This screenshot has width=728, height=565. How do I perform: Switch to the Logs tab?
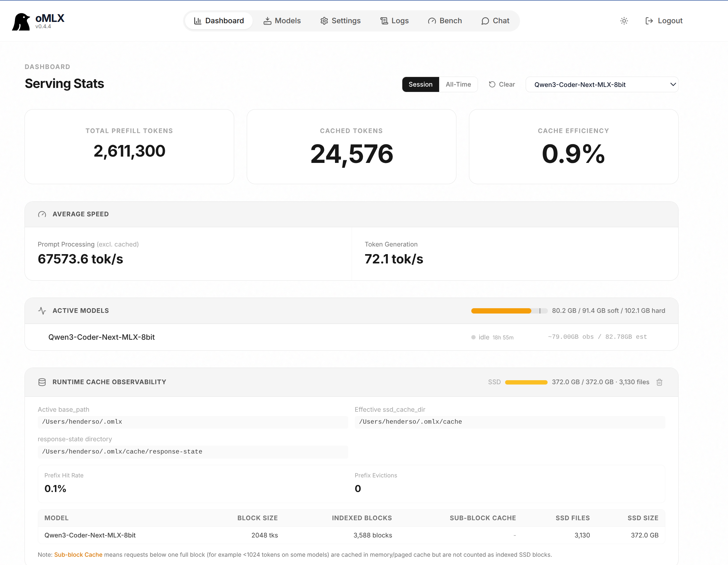(x=394, y=21)
